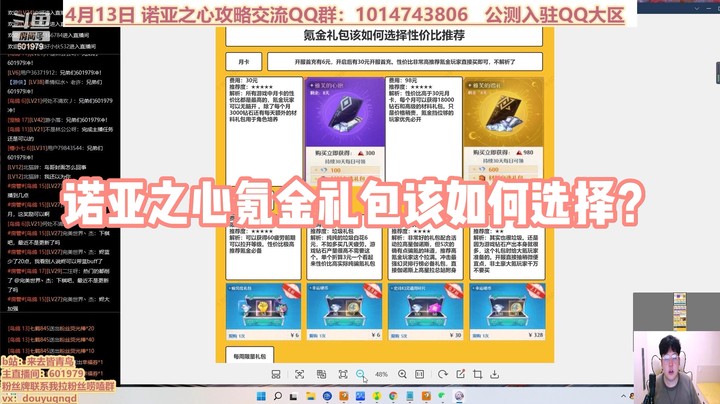Open Task View on the taskbar
This screenshot has width=720, height=404.
point(294,396)
